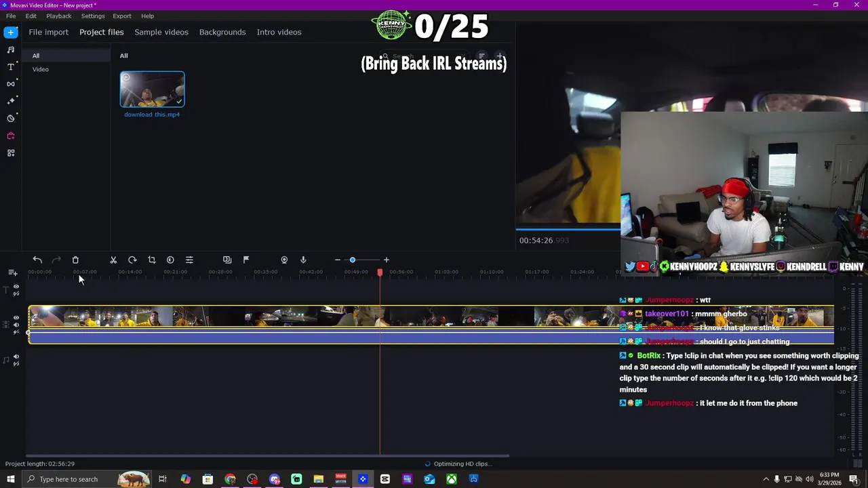The image size is (868, 488).
Task: Mute the audio track speaker icon
Action: 16,357
